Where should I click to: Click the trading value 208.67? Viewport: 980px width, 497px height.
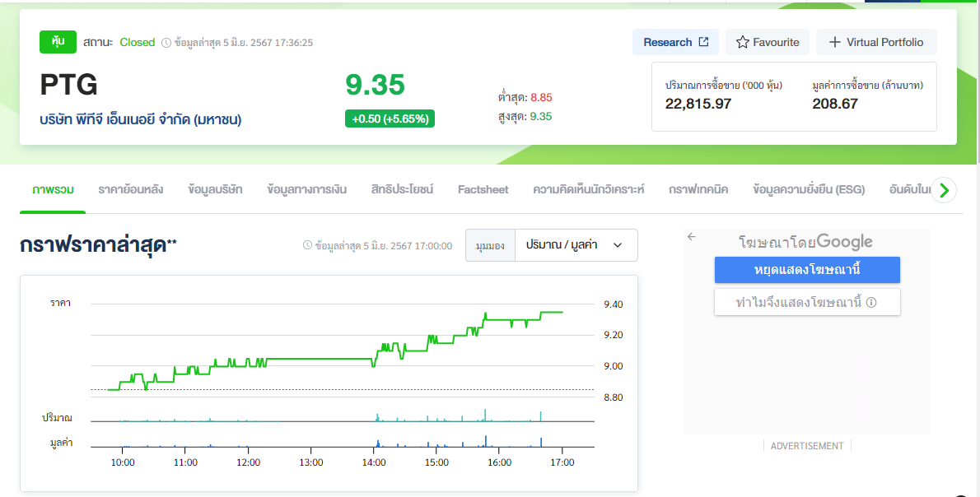coord(835,104)
